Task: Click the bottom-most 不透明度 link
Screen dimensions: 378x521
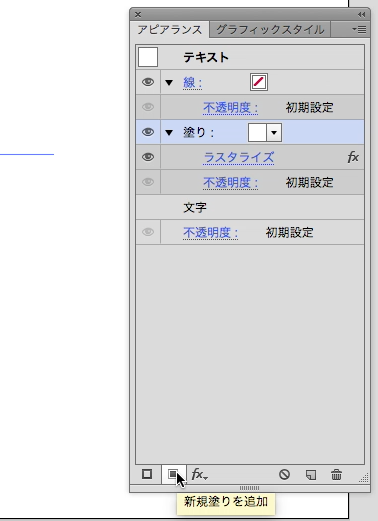Action: pyautogui.click(x=210, y=233)
